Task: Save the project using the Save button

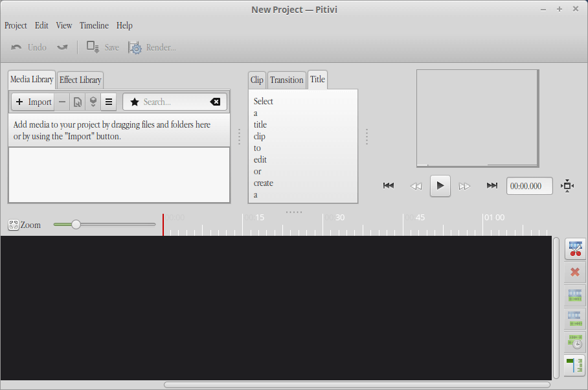Action: click(x=103, y=47)
